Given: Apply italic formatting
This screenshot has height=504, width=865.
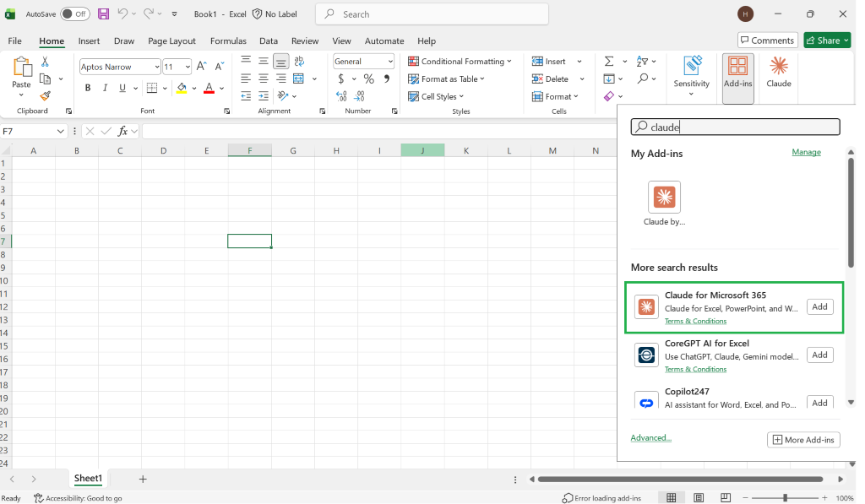Looking at the screenshot, I should click(x=105, y=88).
